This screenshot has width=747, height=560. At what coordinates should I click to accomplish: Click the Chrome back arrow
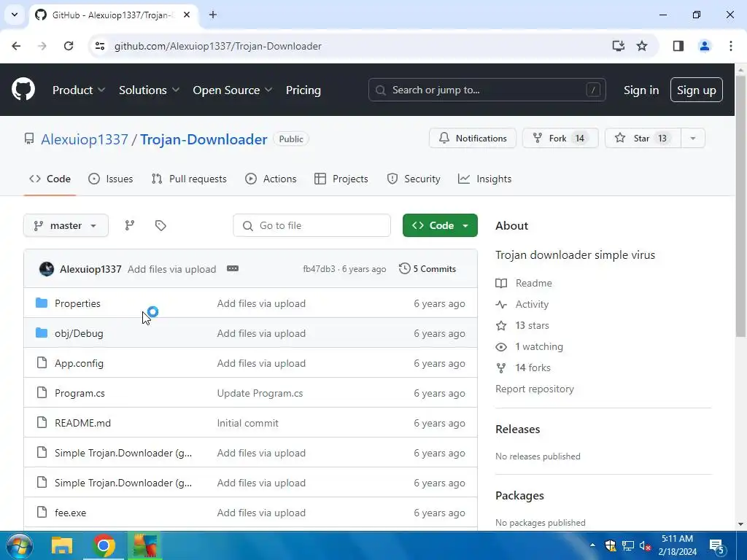point(16,46)
